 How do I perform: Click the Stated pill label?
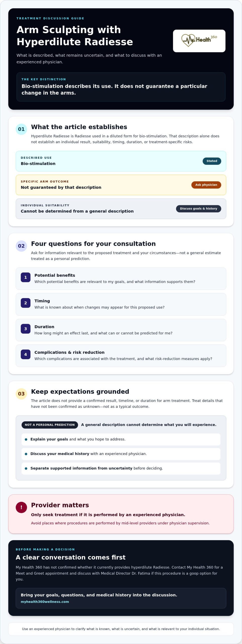[x=212, y=161]
